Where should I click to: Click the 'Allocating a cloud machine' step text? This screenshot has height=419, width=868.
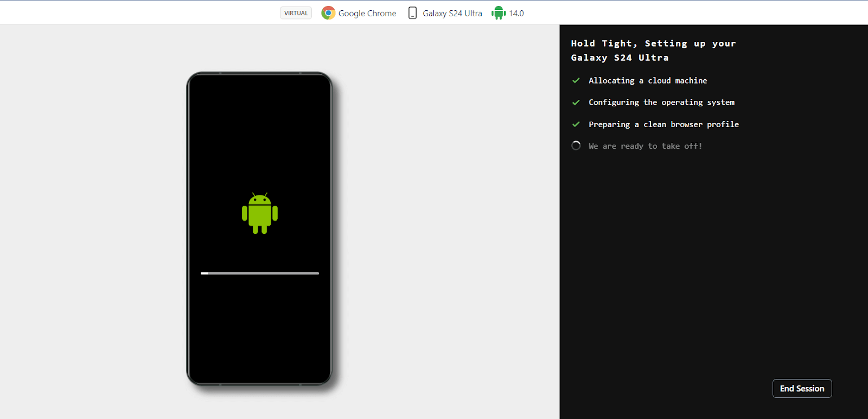[x=648, y=80]
